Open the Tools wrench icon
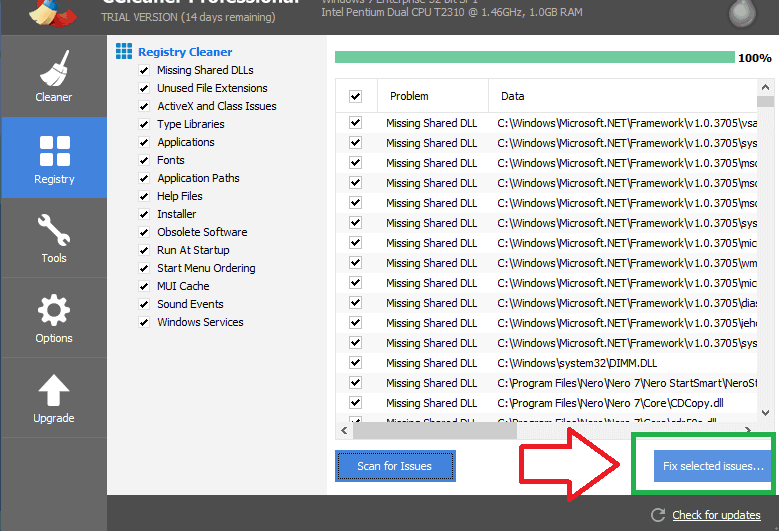 tap(54, 230)
